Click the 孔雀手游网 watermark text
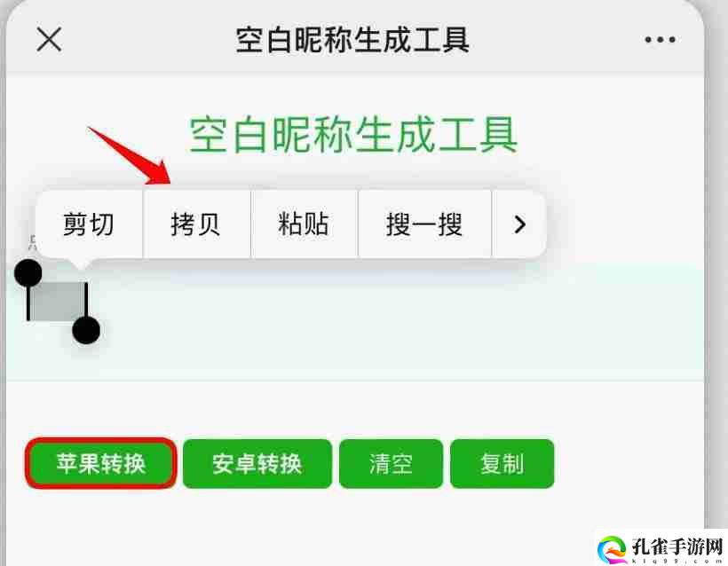 [x=677, y=547]
